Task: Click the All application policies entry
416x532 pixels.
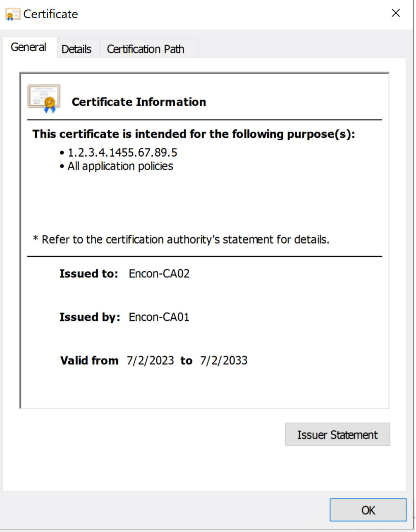Action: [120, 166]
